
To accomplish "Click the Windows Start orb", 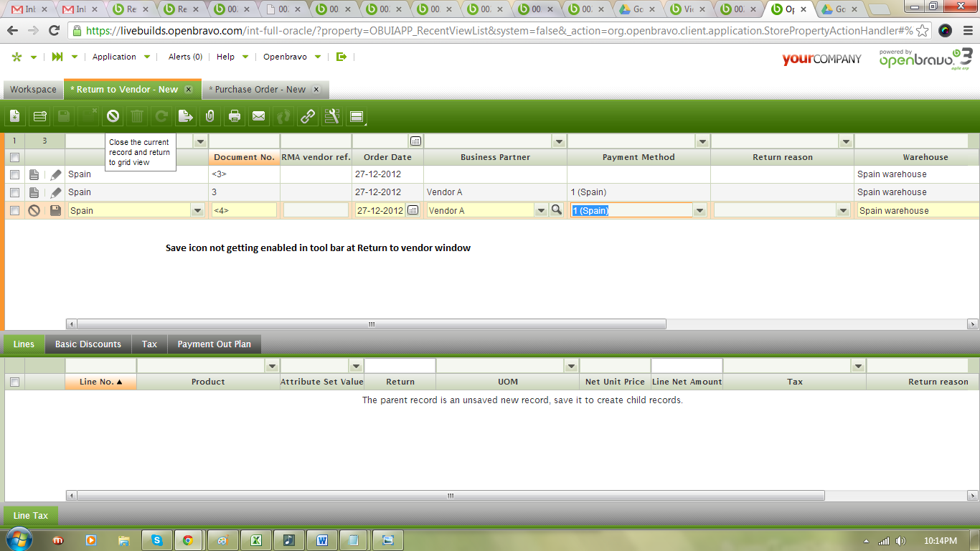I will tap(19, 540).
